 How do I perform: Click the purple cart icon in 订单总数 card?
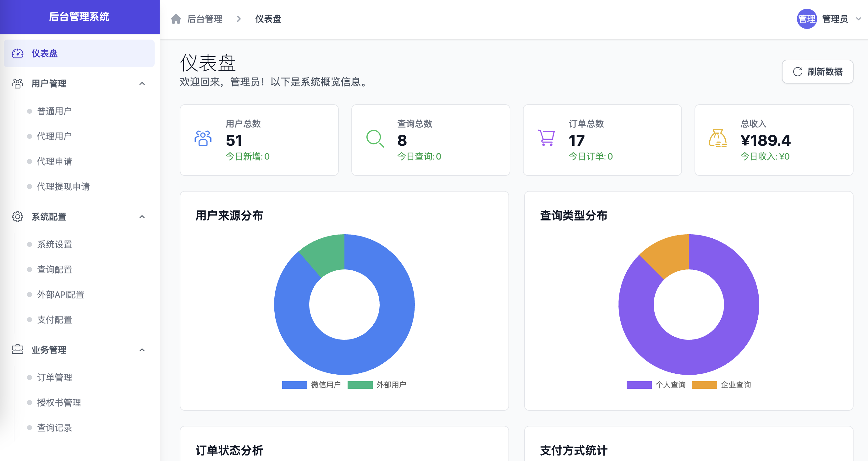(x=546, y=138)
